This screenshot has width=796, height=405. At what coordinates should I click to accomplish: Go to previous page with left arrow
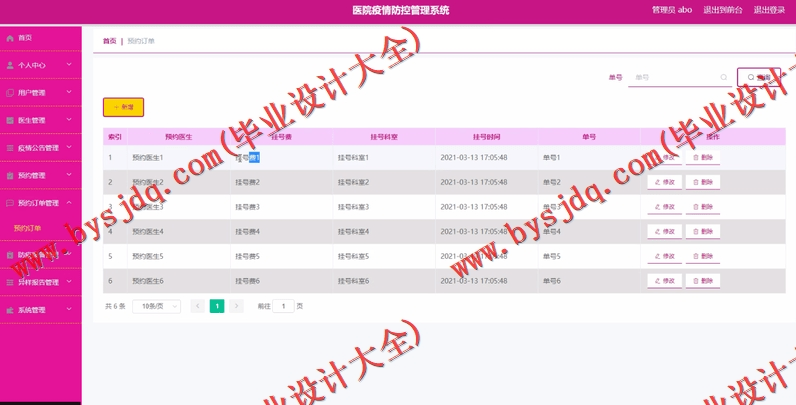click(197, 306)
